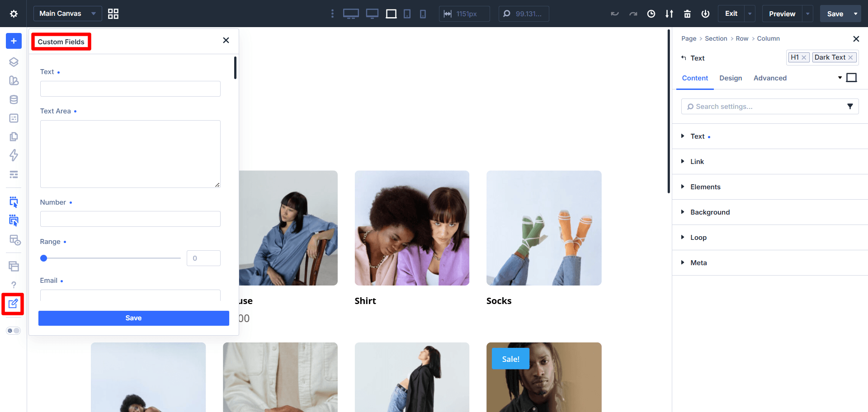Go to Row in the breadcrumb

pyautogui.click(x=742, y=38)
